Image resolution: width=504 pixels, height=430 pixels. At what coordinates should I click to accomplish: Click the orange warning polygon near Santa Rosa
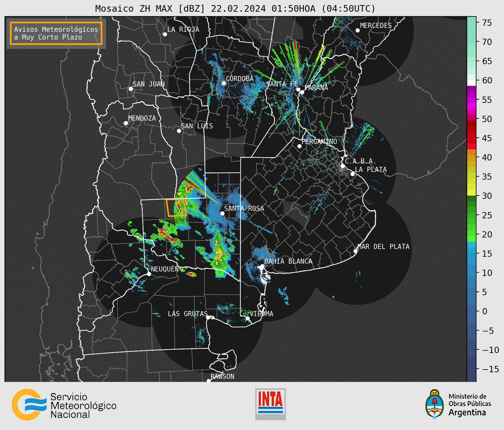(176, 208)
